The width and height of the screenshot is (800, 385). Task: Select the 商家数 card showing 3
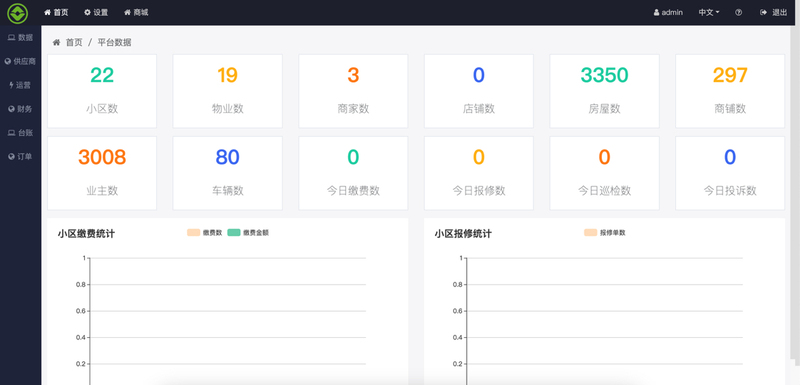[353, 91]
